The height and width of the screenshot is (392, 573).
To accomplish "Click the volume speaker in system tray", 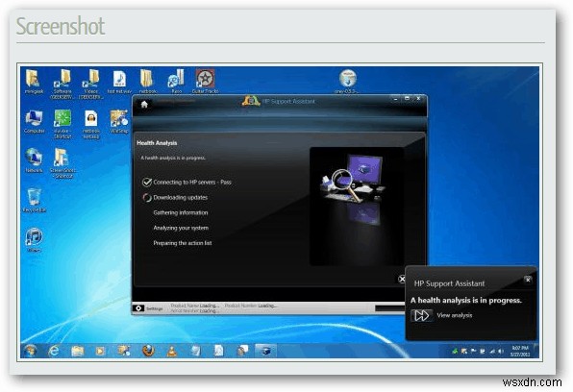I will (501, 351).
